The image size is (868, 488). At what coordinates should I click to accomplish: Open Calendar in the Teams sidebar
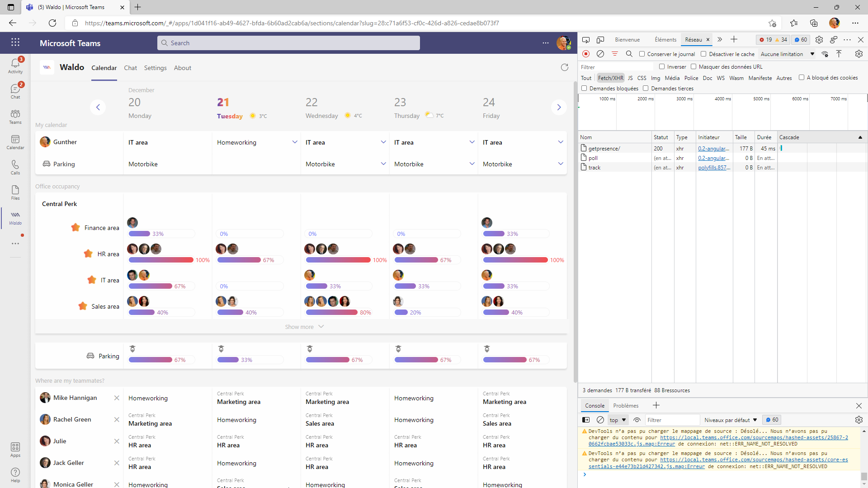[15, 141]
